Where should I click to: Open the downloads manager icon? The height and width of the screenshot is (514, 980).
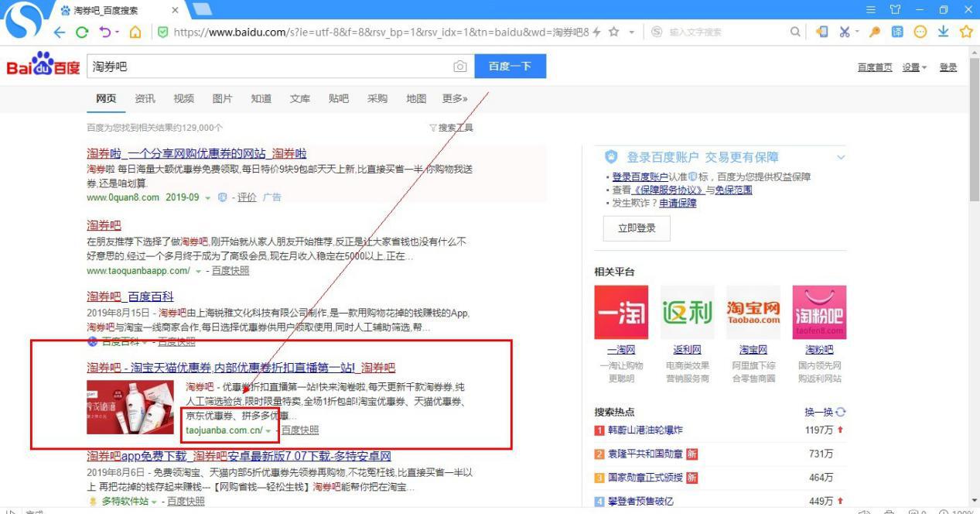(944, 32)
